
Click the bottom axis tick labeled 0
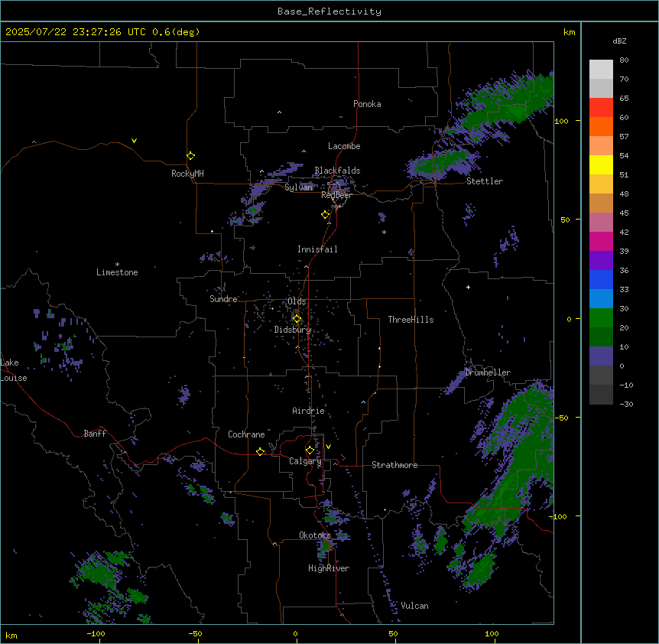pos(295,633)
